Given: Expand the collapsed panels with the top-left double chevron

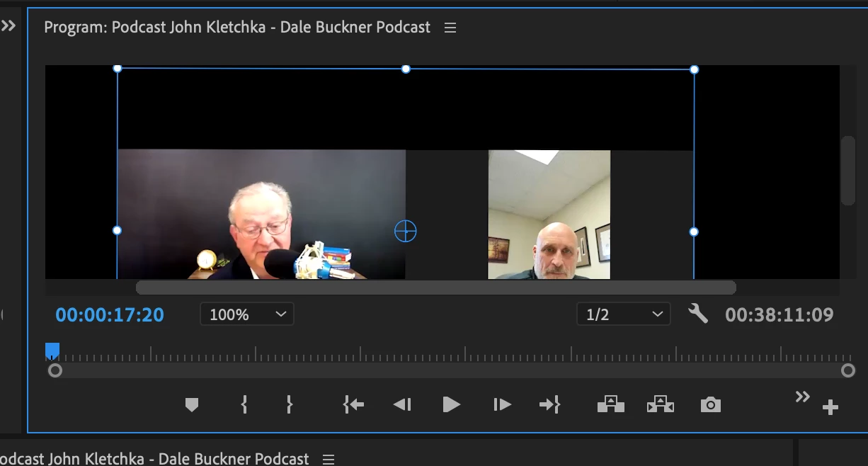Looking at the screenshot, I should 8,26.
